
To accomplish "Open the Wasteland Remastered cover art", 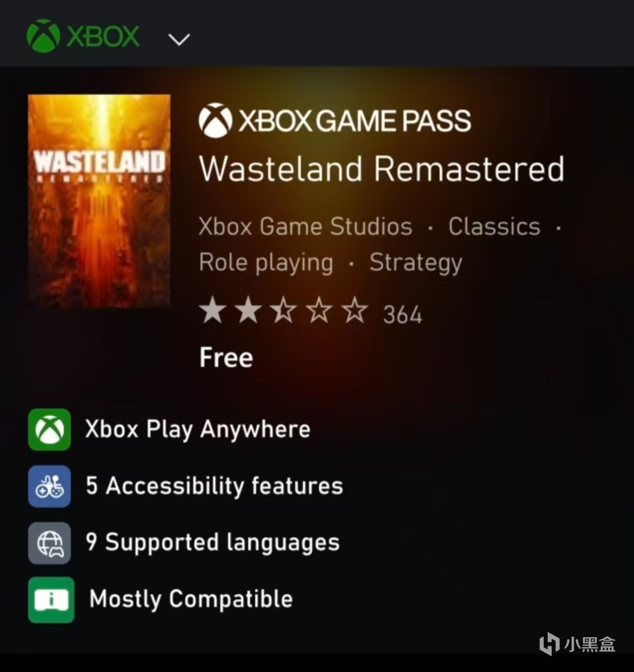I will pos(99,200).
